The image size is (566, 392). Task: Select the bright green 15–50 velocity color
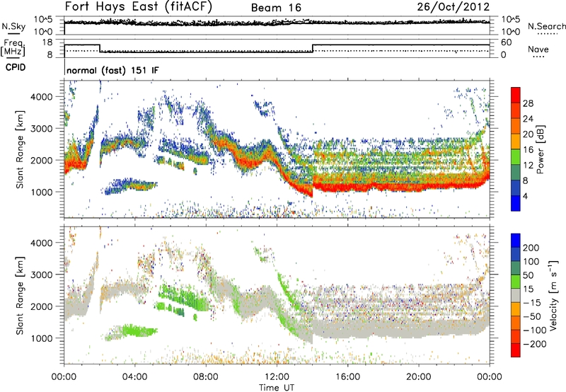[x=516, y=282]
